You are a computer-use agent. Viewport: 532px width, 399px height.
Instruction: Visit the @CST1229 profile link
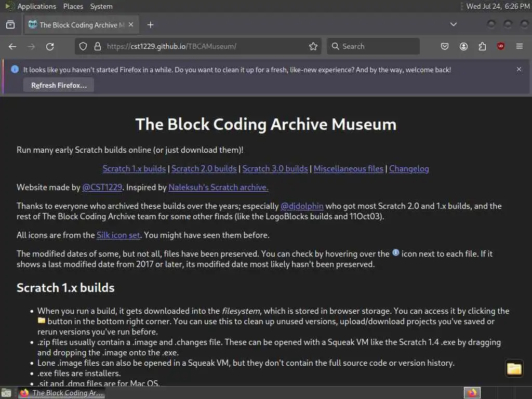click(102, 187)
